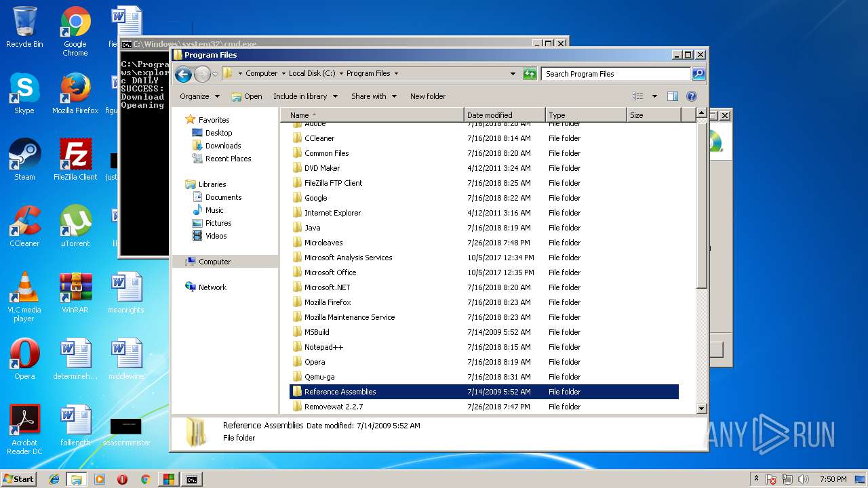The height and width of the screenshot is (488, 868).
Task: Click the file list scroll up arrow
Action: coord(702,113)
